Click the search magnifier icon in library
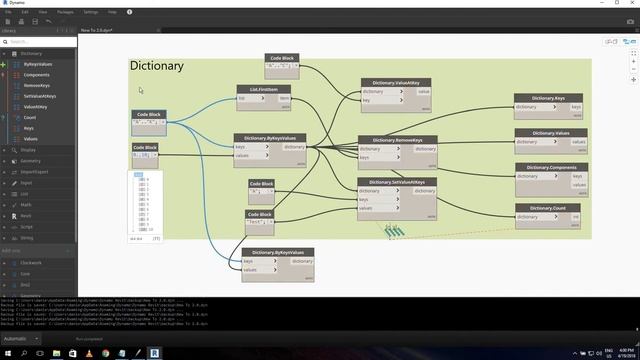The image size is (640, 360). [5, 42]
